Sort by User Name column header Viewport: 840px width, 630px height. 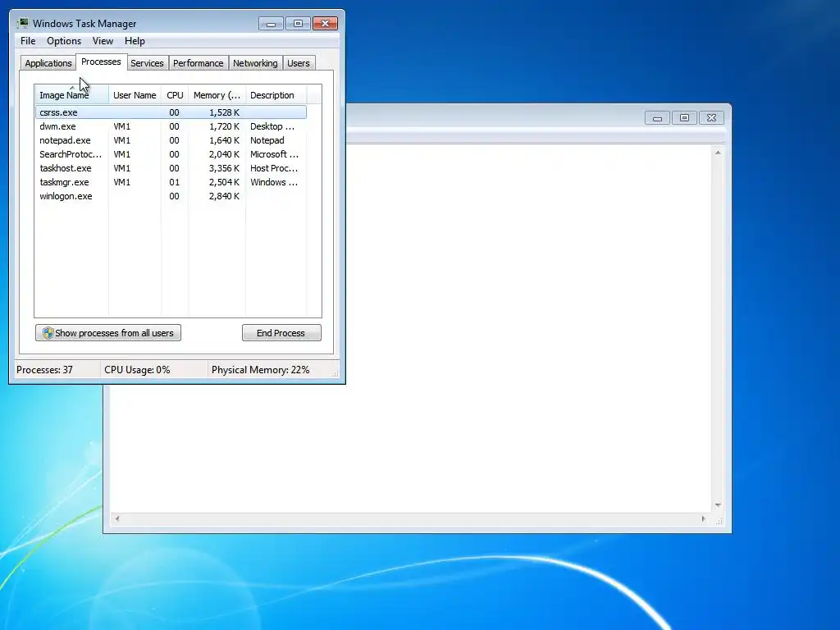point(135,95)
